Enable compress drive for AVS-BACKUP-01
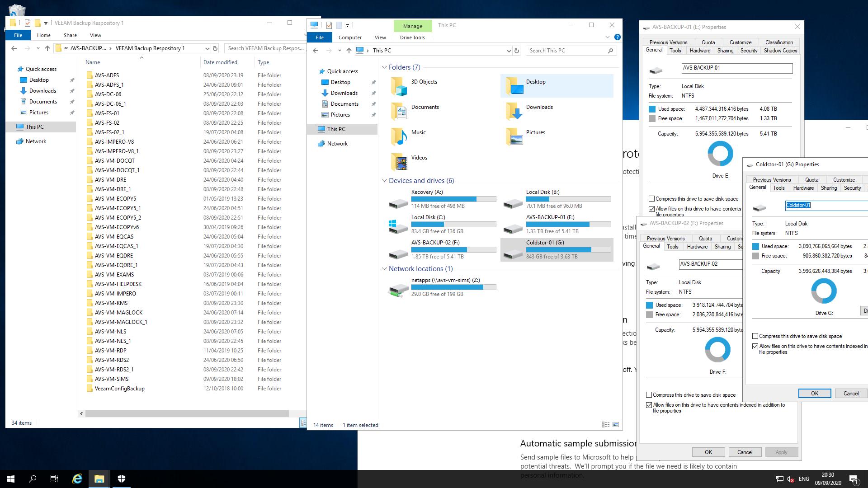The width and height of the screenshot is (868, 488). (651, 199)
